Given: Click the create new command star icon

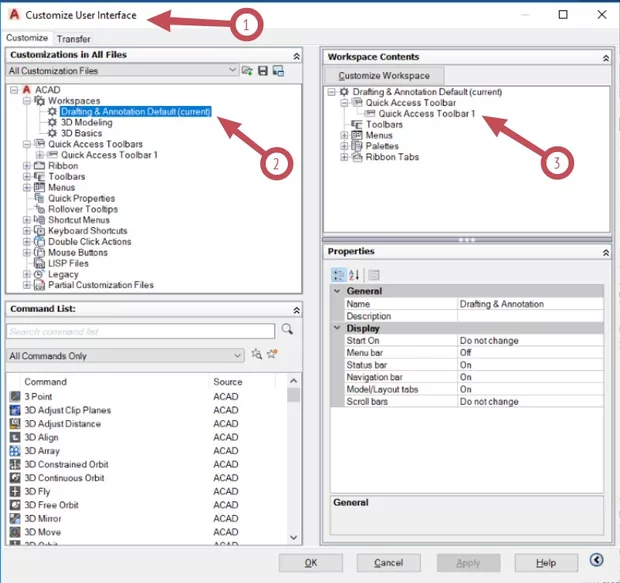Looking at the screenshot, I should [x=272, y=355].
